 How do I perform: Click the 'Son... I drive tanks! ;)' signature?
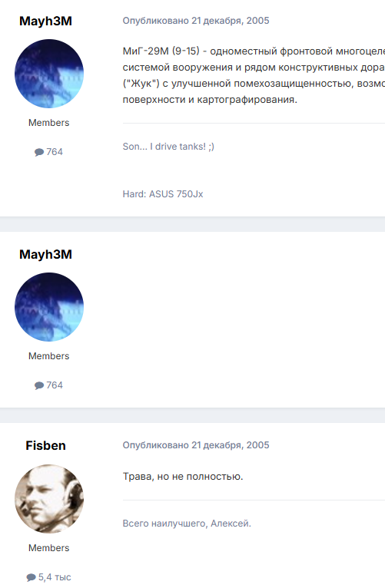168,147
